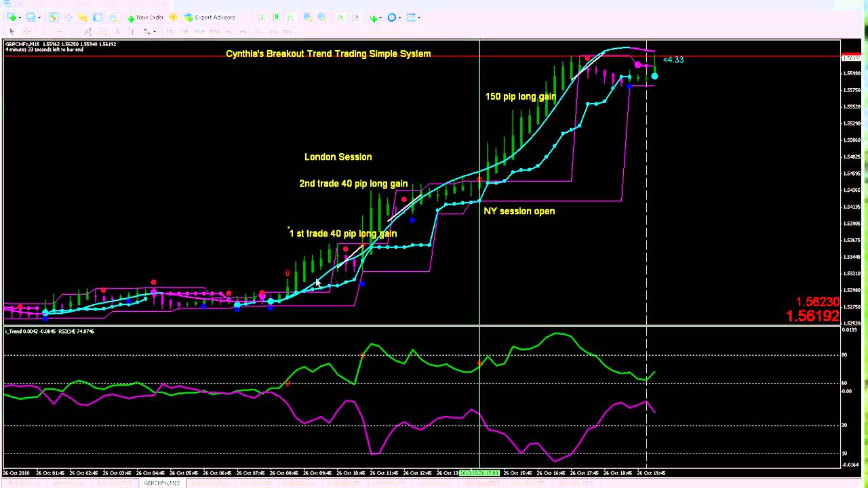Click the red 1.56192 price readout
868x488 pixels.
813,316
